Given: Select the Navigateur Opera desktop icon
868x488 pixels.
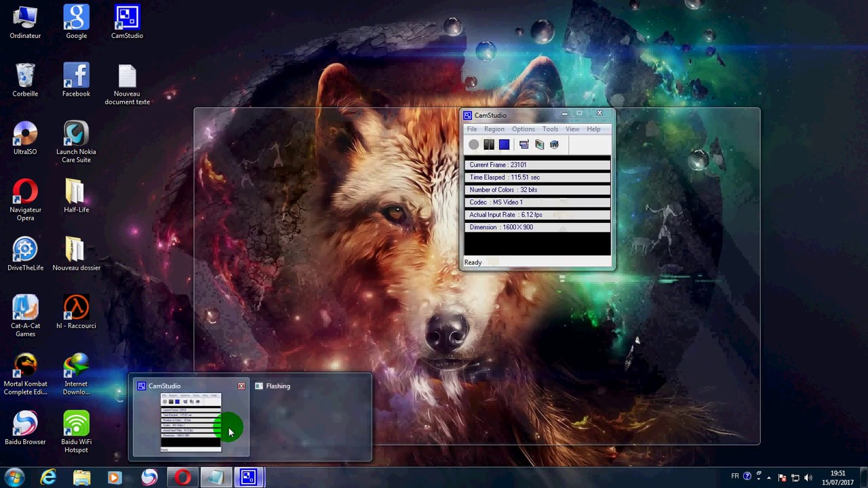Looking at the screenshot, I should [25, 200].
